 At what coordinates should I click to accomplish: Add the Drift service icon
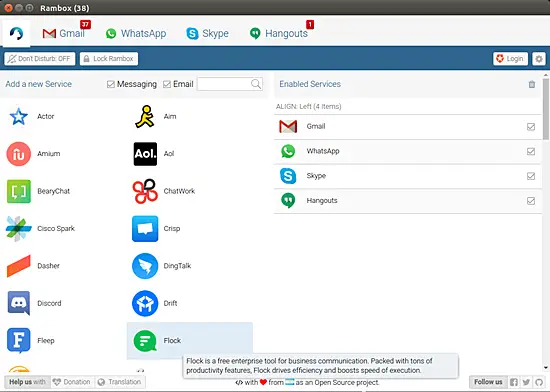click(145, 303)
